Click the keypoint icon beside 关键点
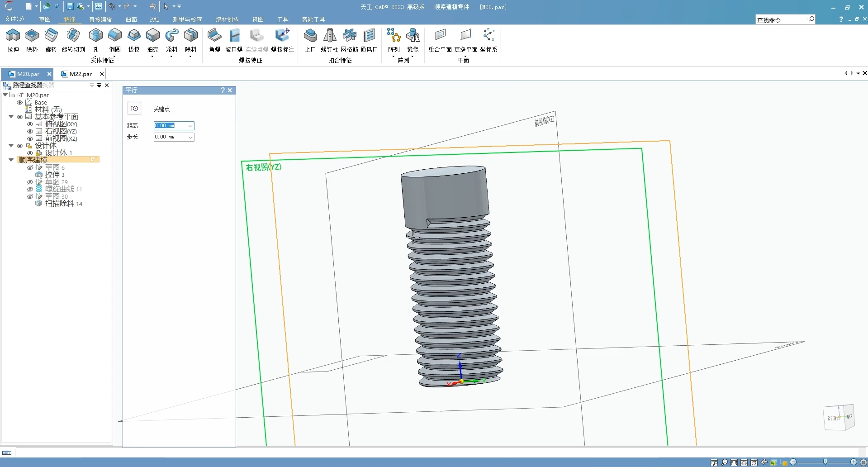The image size is (868, 467). point(134,109)
